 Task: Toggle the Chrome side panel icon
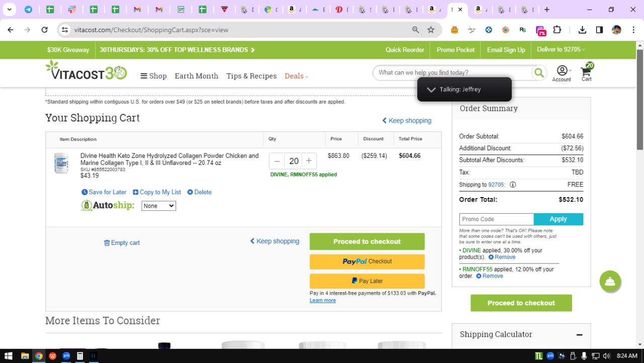tap(599, 30)
